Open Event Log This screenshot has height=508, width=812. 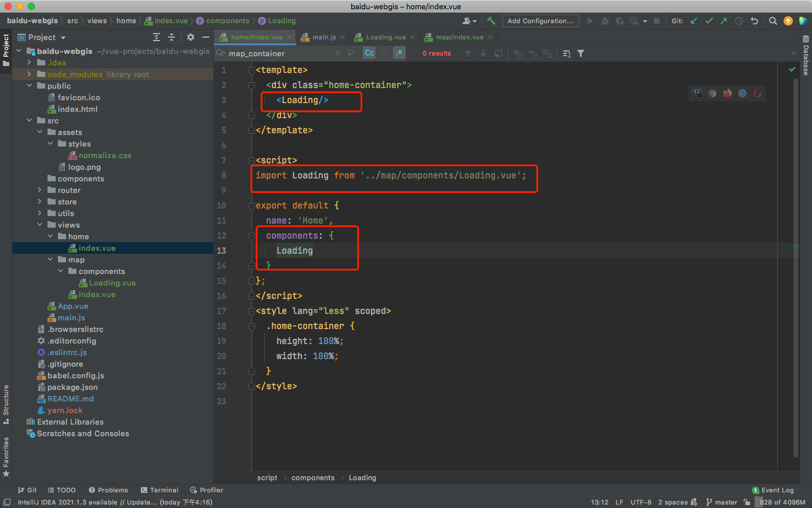click(x=773, y=490)
